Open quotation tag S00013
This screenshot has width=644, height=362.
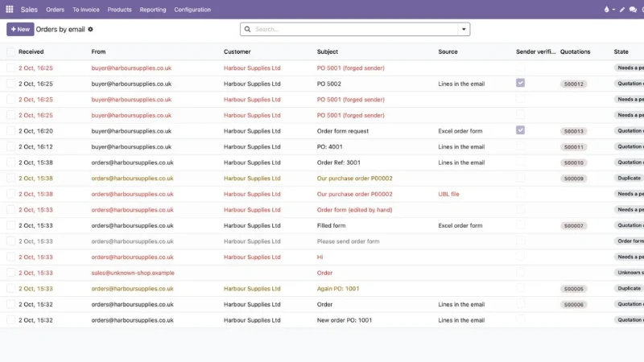573,131
